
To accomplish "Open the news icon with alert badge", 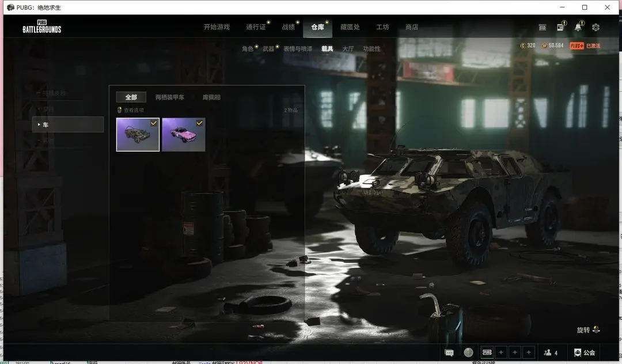I will (560, 27).
